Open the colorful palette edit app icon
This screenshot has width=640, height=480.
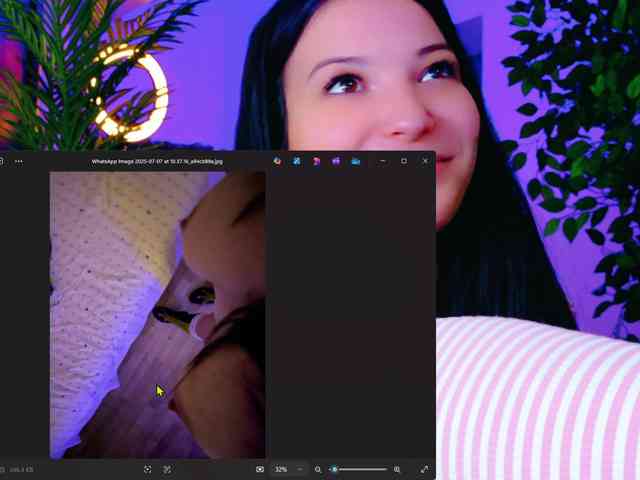278,162
